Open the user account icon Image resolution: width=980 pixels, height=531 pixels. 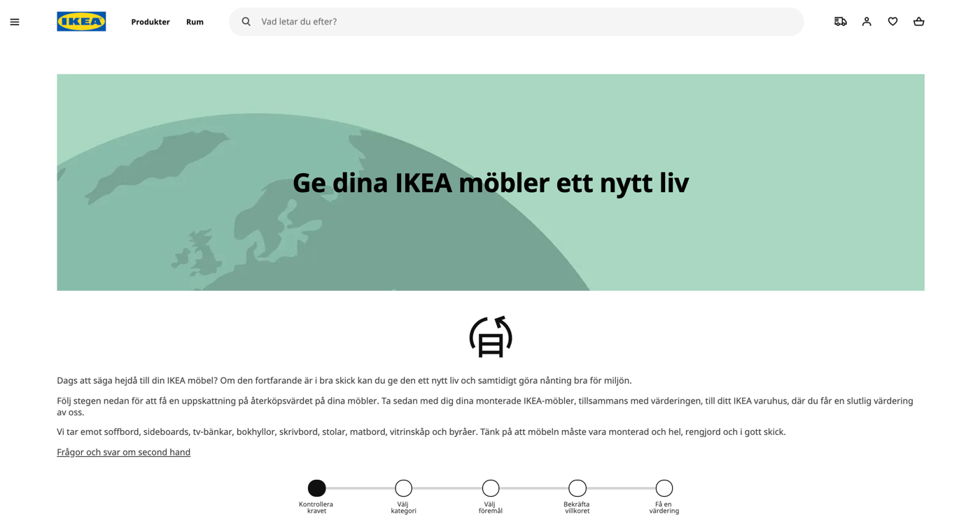coord(867,22)
